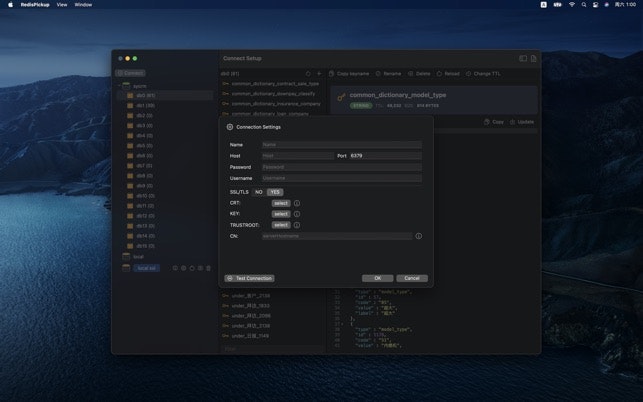The image size is (643, 402).
Task: Focus the Password input field
Action: (342, 167)
